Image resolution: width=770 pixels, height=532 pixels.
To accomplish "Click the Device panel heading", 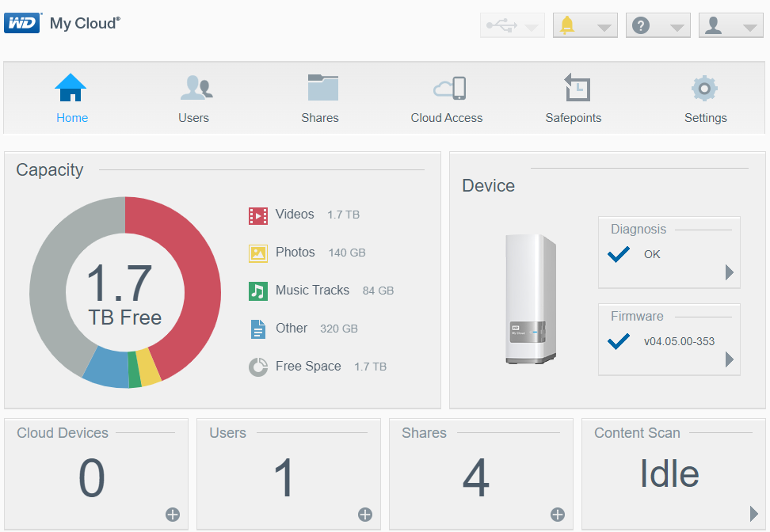I will click(488, 185).
